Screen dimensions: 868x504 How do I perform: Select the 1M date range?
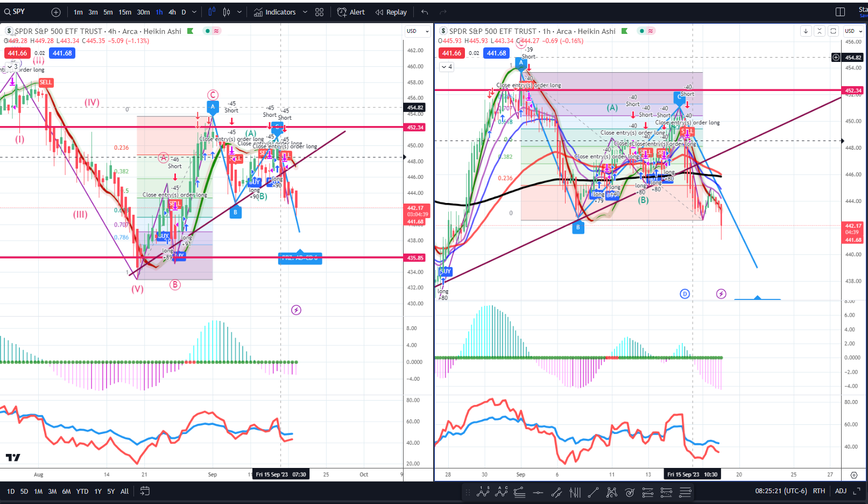coord(38,491)
